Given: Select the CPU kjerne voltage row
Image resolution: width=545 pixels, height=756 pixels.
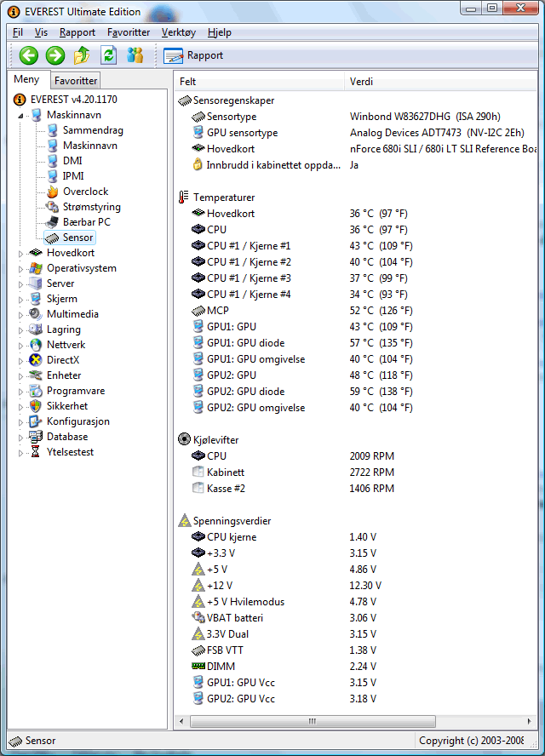Looking at the screenshot, I should pyautogui.click(x=356, y=536).
